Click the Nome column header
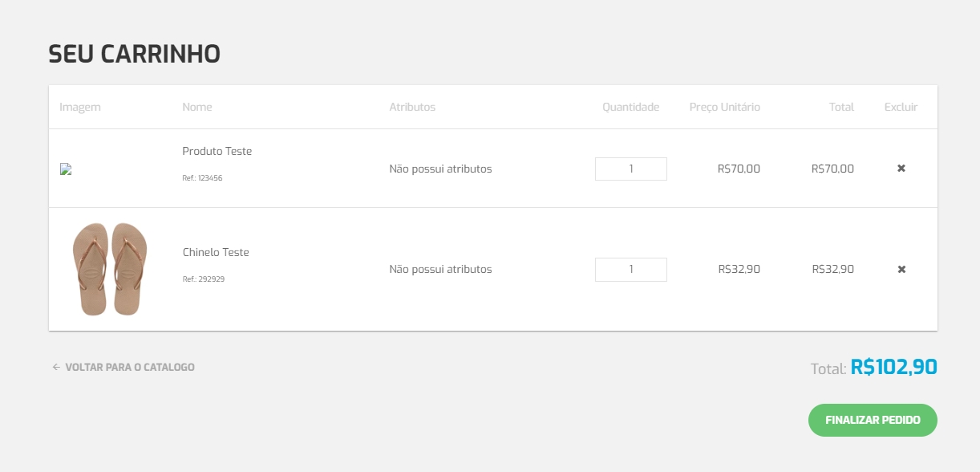Image resolution: width=980 pixels, height=472 pixels. click(x=197, y=108)
